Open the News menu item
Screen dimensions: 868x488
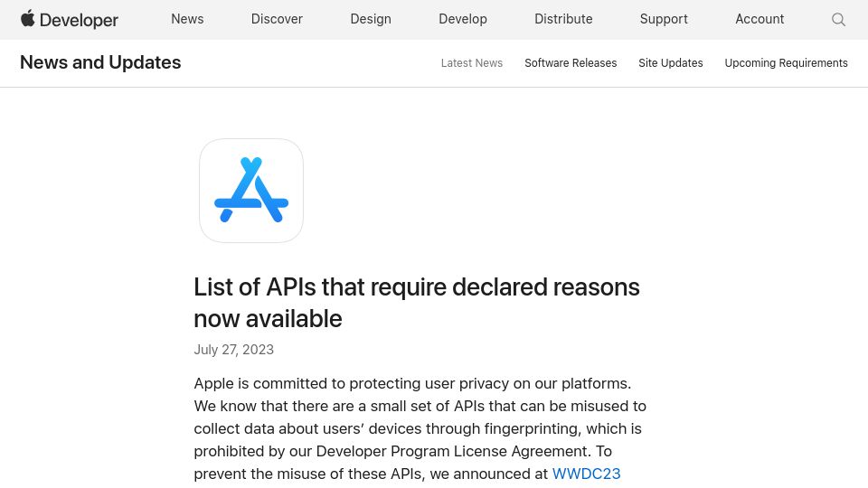tap(187, 19)
